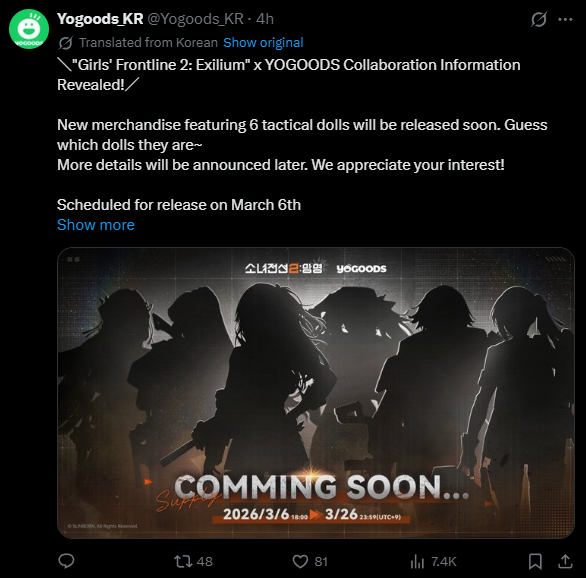This screenshot has height=578, width=586.
Task: Open view analytics bar chart icon
Action: 417,561
